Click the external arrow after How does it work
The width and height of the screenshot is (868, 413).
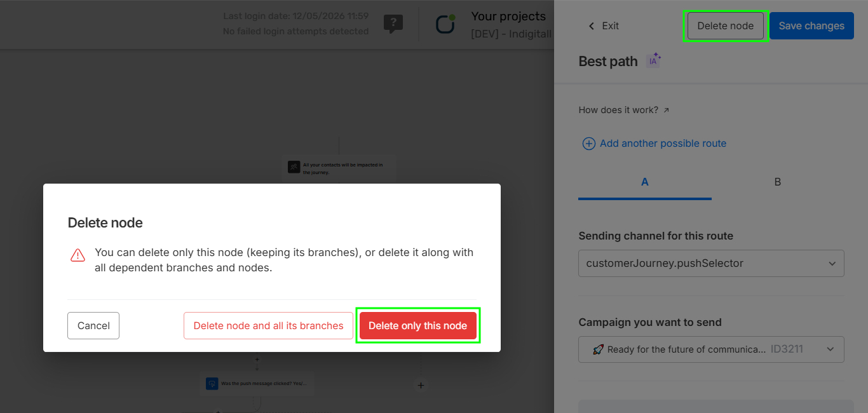click(x=666, y=110)
